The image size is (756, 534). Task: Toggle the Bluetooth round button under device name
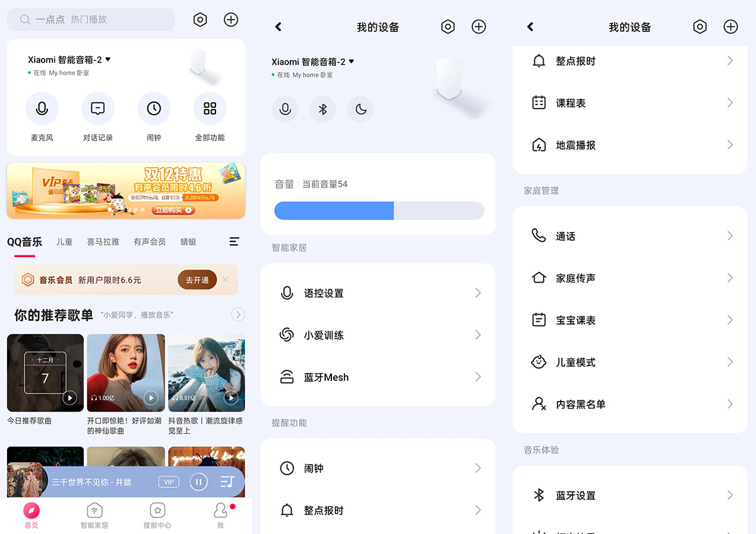(x=323, y=109)
